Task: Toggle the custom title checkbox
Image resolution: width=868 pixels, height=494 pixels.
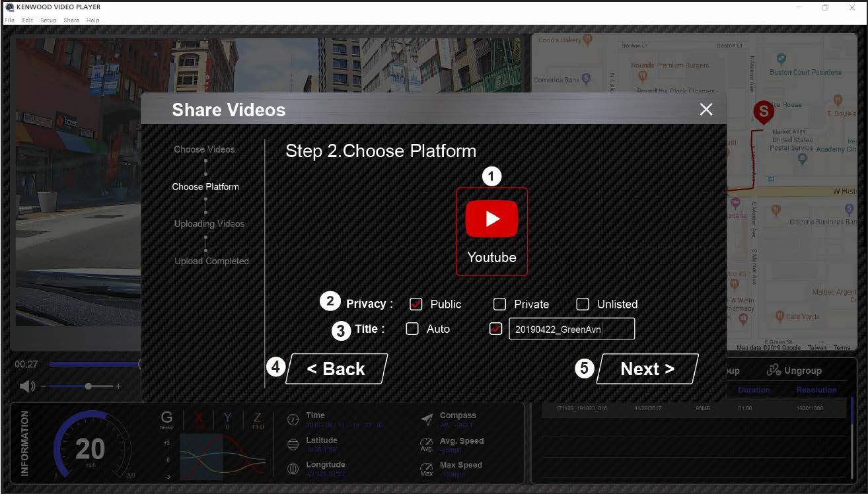Action: 495,329
